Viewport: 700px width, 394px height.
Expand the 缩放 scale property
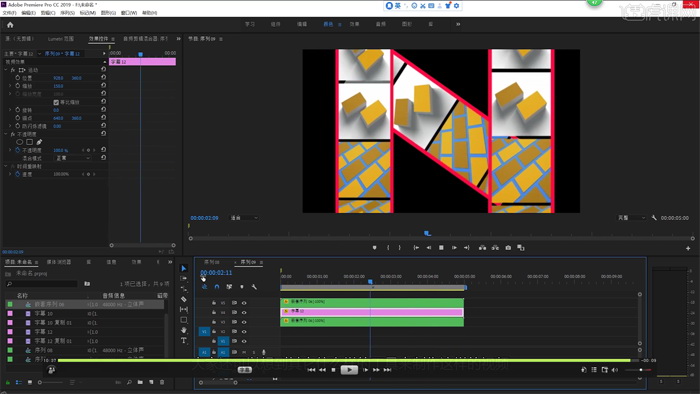pos(10,86)
